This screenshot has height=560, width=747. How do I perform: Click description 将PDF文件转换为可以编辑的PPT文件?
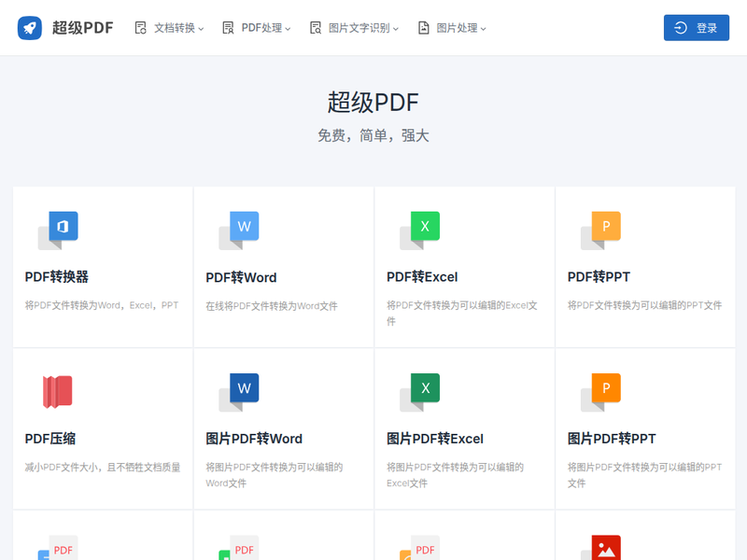(644, 305)
